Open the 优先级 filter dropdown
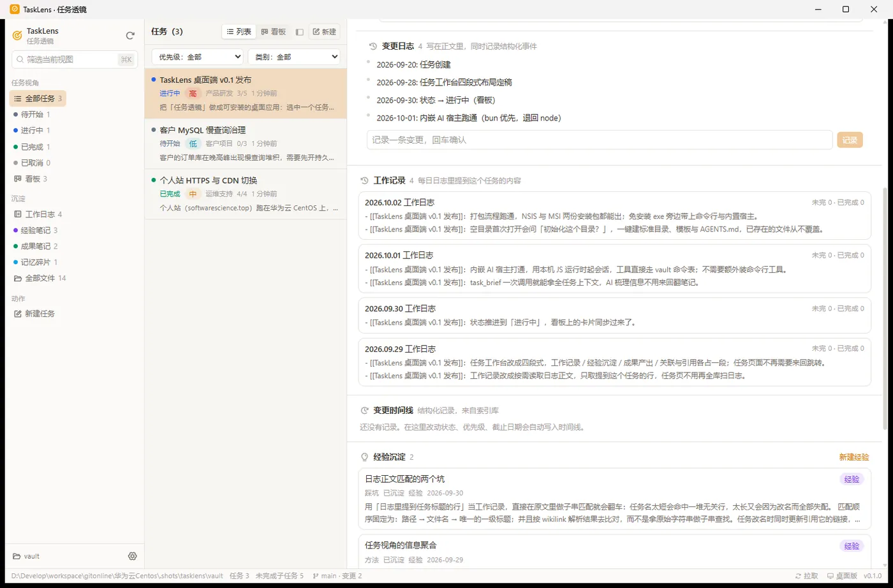Image resolution: width=893 pixels, height=588 pixels. pos(197,57)
